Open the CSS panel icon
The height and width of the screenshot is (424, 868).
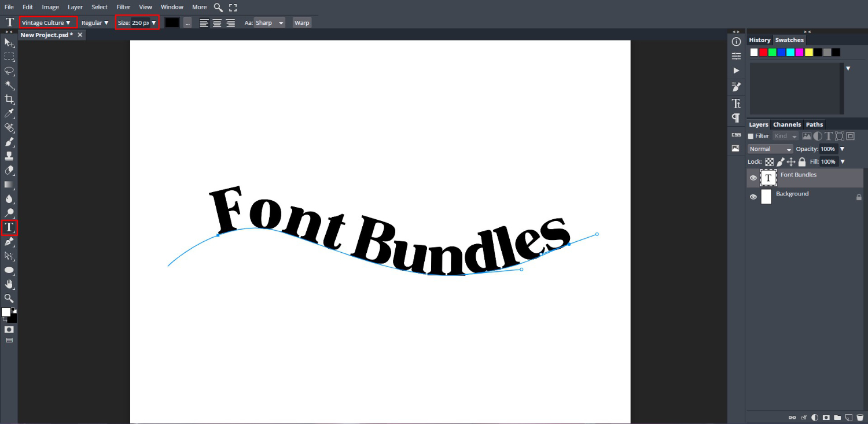(736, 135)
